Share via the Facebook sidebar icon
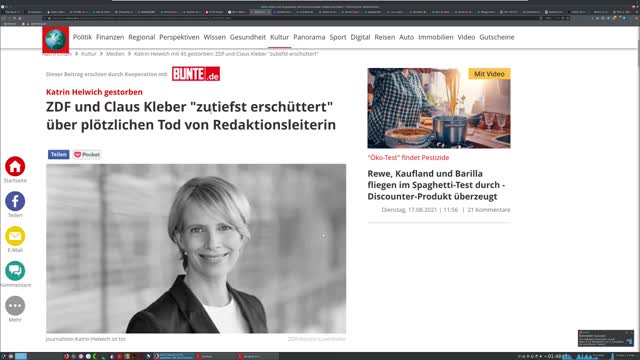Viewport: 640px width, 360px height. 15,201
